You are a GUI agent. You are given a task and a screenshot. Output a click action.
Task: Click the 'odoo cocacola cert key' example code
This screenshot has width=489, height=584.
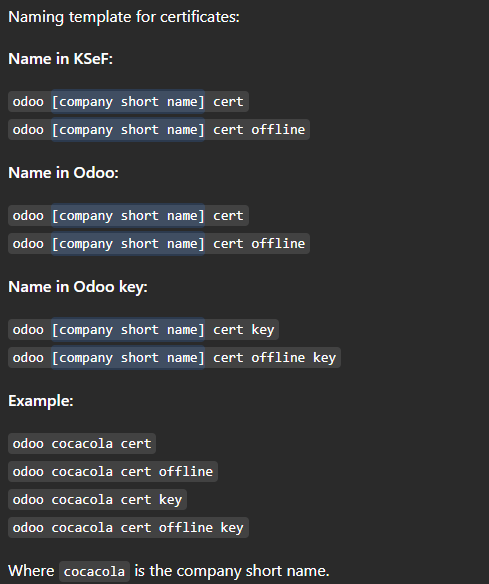point(98,499)
